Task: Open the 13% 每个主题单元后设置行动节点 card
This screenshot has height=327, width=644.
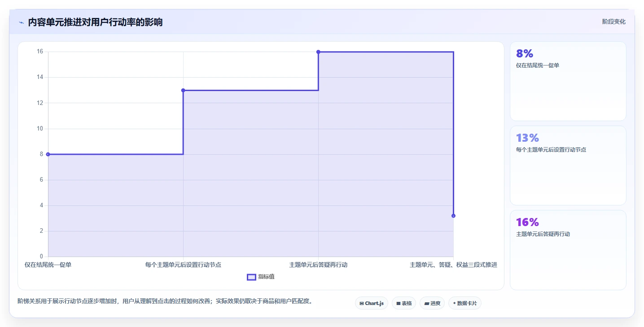Action: pyautogui.click(x=568, y=166)
